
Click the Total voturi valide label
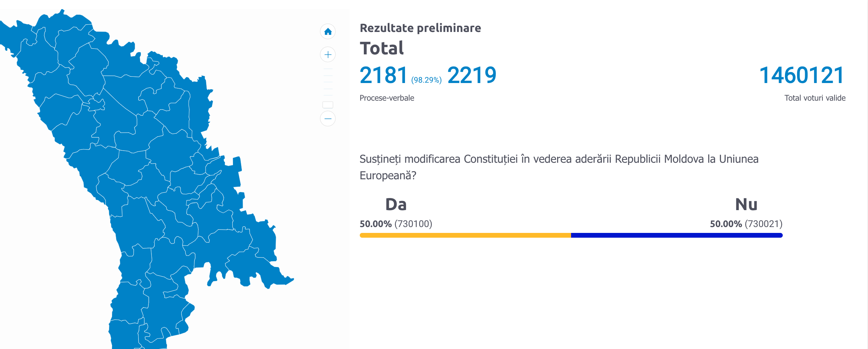point(815,98)
